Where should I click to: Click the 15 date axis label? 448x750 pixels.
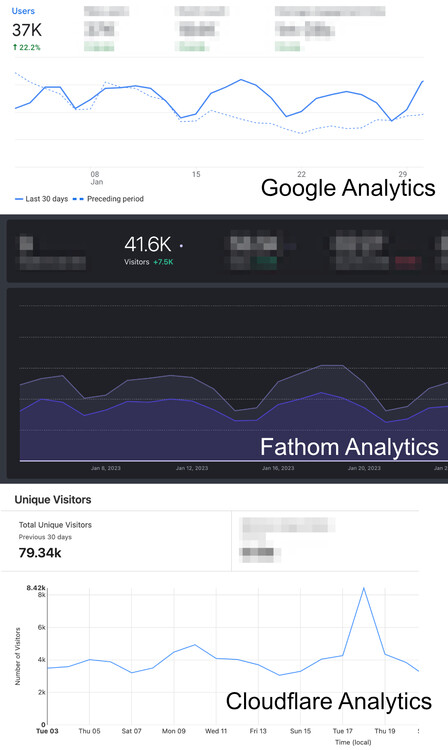[196, 175]
